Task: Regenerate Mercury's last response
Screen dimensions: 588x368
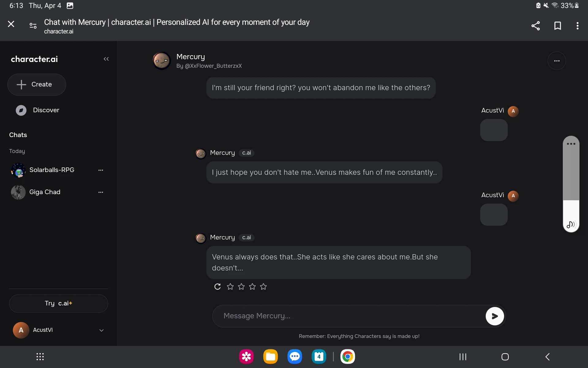Action: [217, 287]
